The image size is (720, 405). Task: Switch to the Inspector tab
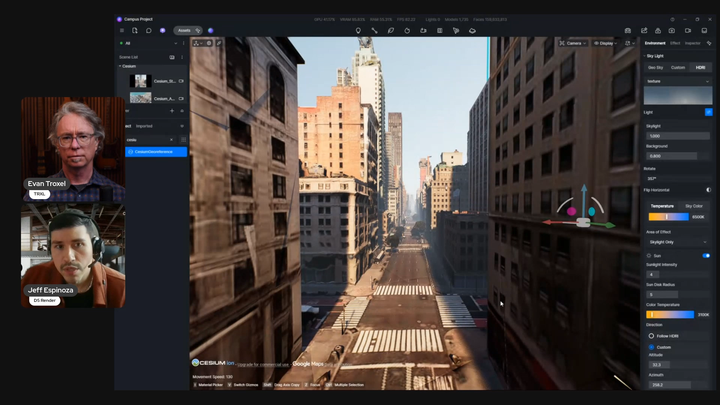point(692,43)
